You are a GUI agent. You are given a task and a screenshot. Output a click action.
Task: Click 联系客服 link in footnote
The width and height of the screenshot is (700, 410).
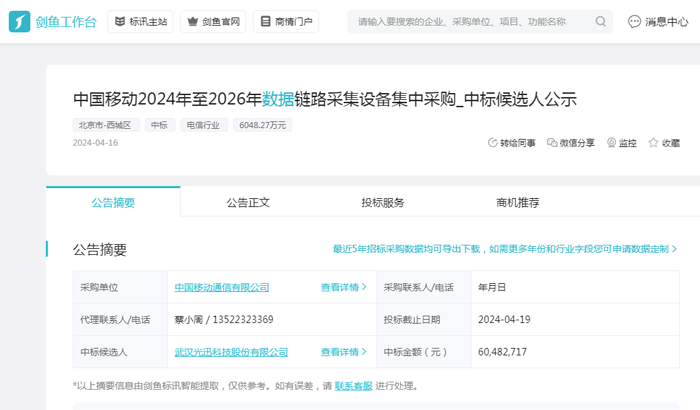tap(353, 385)
